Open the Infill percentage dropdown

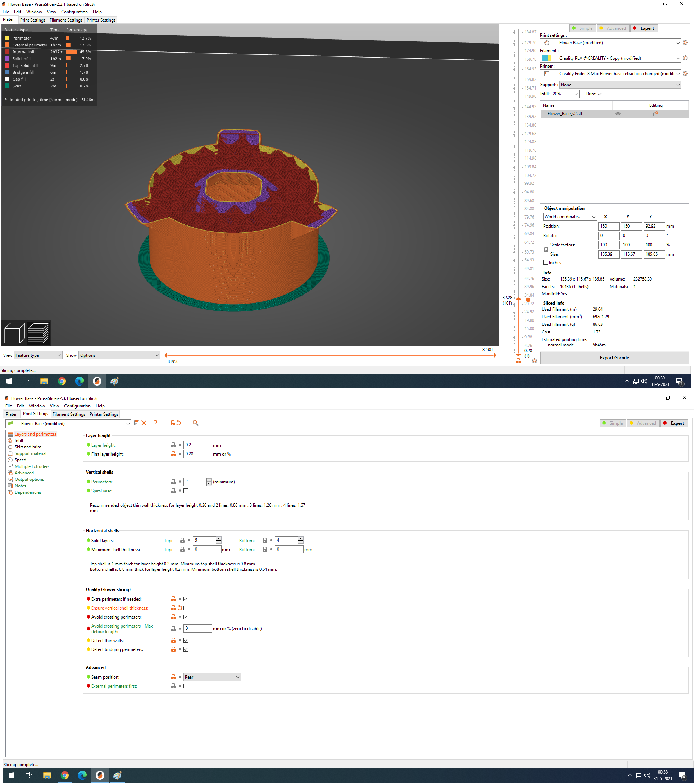[x=565, y=94]
